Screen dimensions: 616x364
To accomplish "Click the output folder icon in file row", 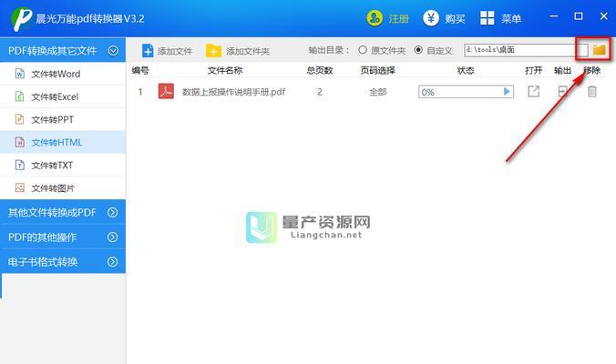I will point(562,91).
